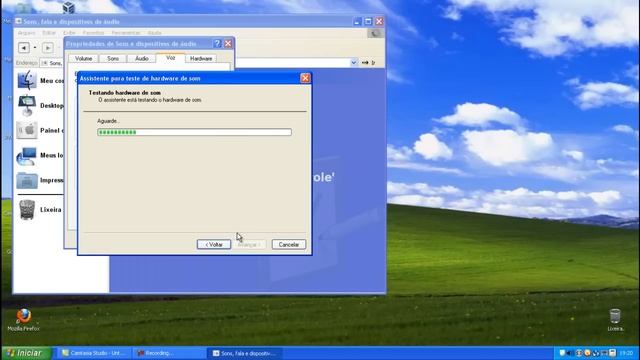The image size is (640, 360).
Task: Open Meu computador sidebar icon
Action: 27,80
